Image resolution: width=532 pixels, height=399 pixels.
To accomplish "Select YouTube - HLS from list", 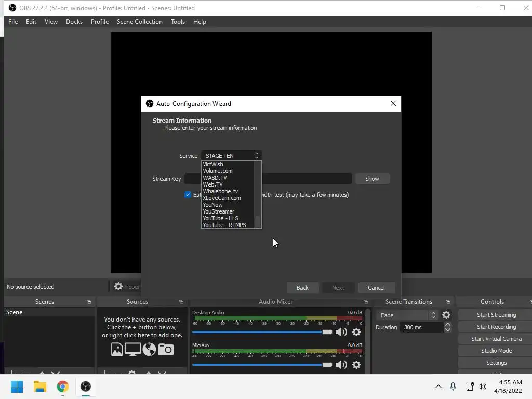I will (x=228, y=219).
